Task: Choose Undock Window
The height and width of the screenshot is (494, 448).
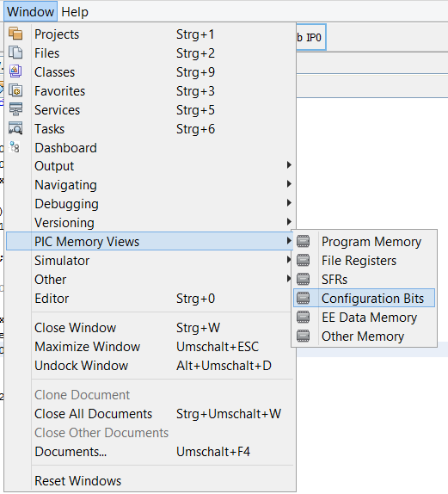Action: pos(150,366)
